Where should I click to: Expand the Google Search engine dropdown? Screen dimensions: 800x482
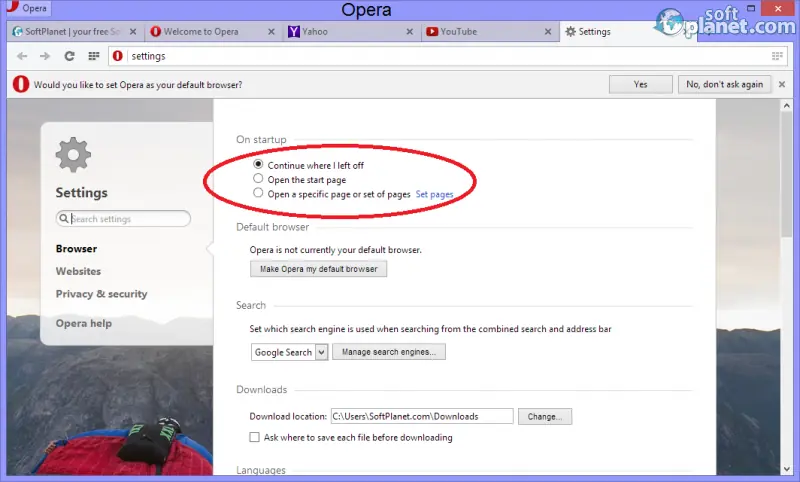[289, 352]
